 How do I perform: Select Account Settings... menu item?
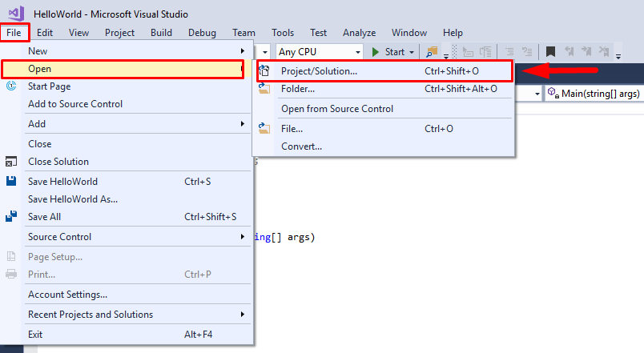pos(127,295)
